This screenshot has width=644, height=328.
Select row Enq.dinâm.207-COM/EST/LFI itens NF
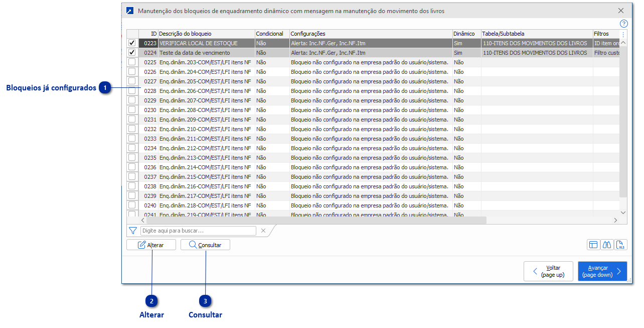373,100
